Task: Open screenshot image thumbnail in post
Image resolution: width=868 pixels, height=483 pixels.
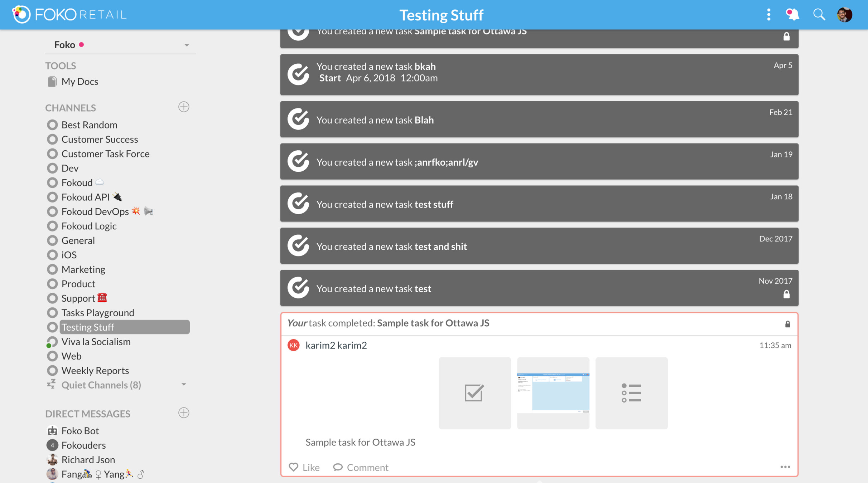Action: (x=553, y=393)
